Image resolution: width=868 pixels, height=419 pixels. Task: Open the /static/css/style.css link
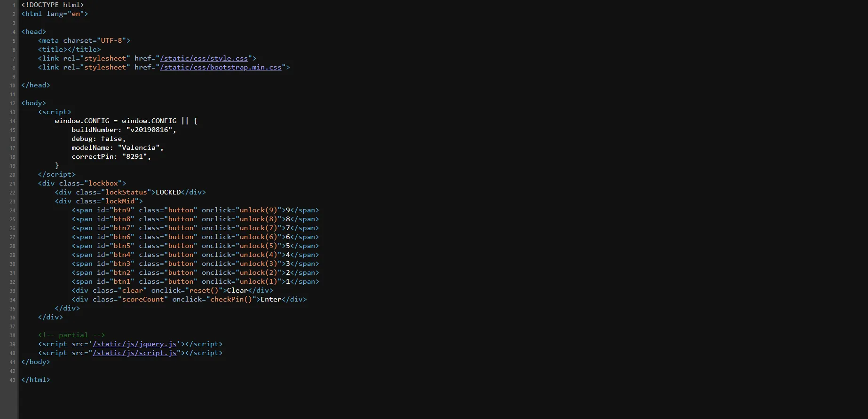tap(204, 58)
